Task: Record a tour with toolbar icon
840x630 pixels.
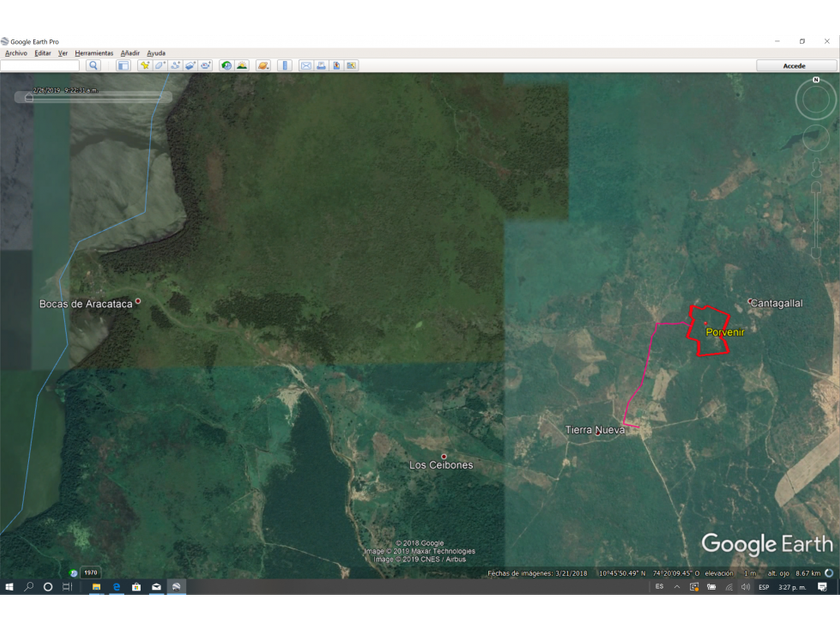Action: (x=205, y=65)
